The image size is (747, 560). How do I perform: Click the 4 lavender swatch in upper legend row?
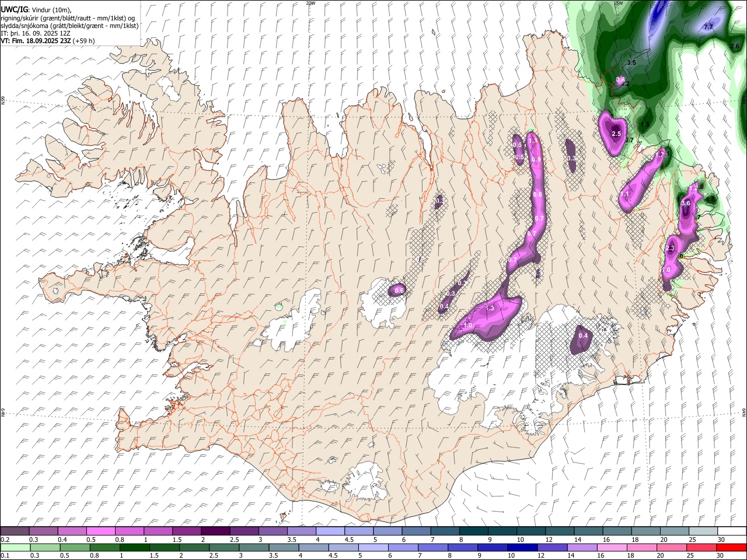point(329,531)
